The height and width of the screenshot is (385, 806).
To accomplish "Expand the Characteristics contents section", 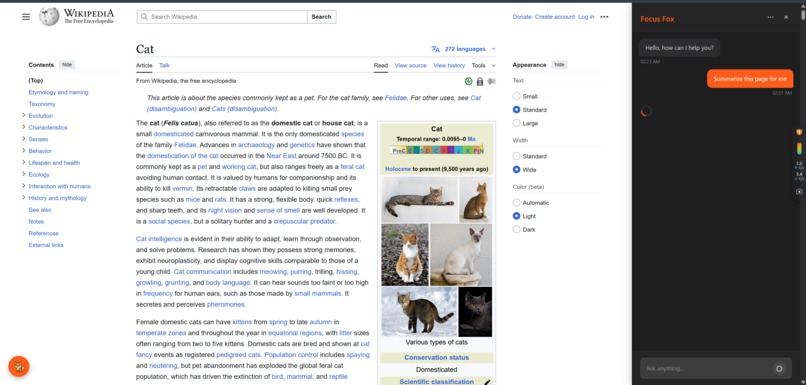I will click(x=24, y=127).
